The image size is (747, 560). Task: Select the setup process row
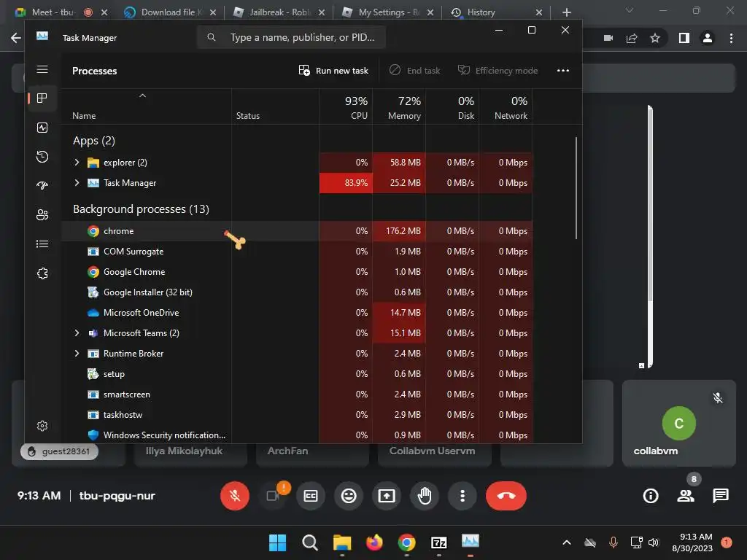tap(296, 374)
